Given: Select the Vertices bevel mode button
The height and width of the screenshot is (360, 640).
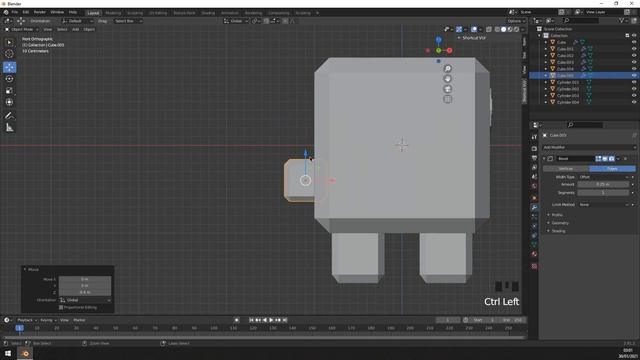Looking at the screenshot, I should pos(566,169).
